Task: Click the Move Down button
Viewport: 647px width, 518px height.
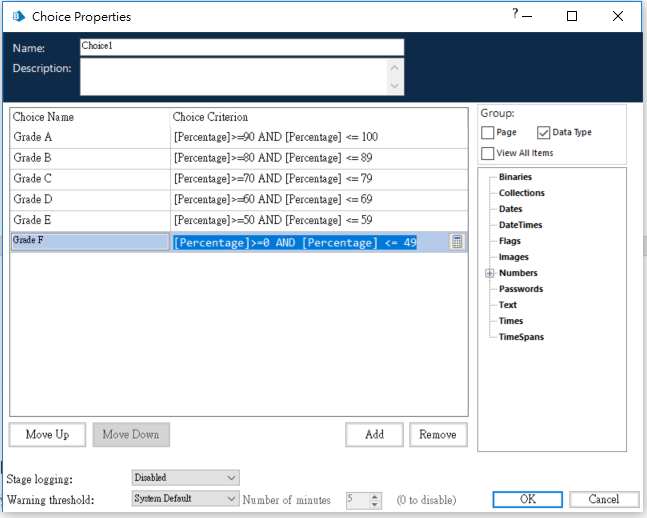Action: click(131, 434)
